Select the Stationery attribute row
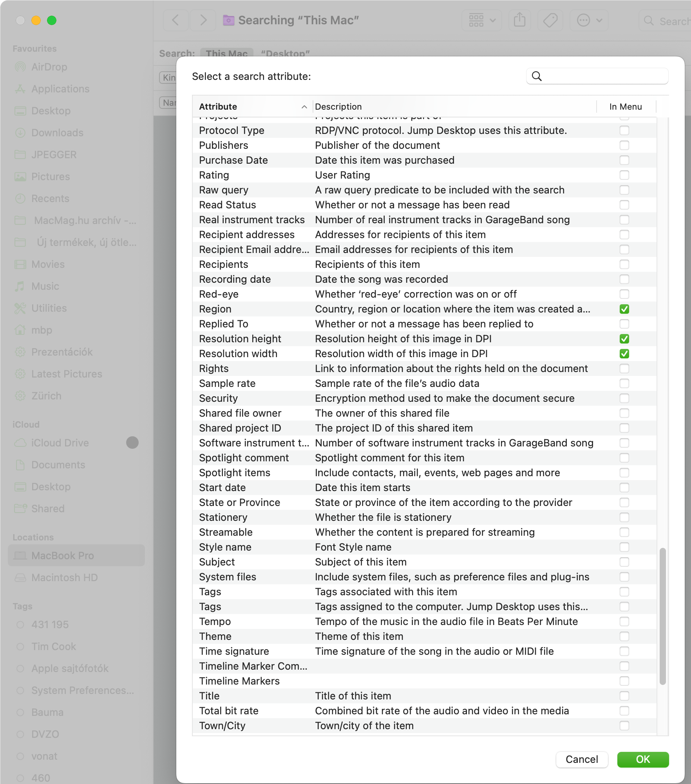Screen dimensions: 691x784 (424, 517)
